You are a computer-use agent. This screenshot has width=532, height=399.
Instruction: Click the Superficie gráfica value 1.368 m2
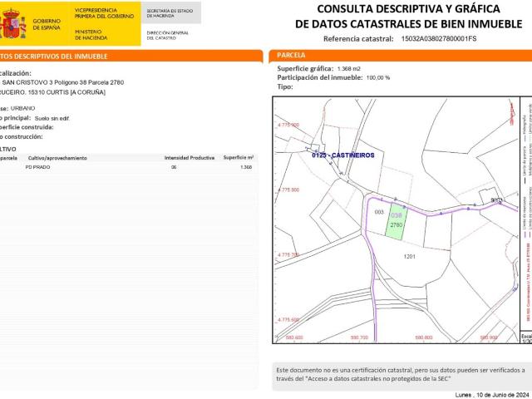(x=348, y=68)
